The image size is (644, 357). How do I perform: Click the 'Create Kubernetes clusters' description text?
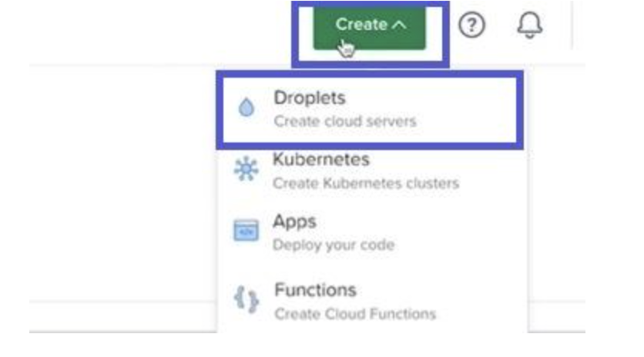tap(366, 183)
